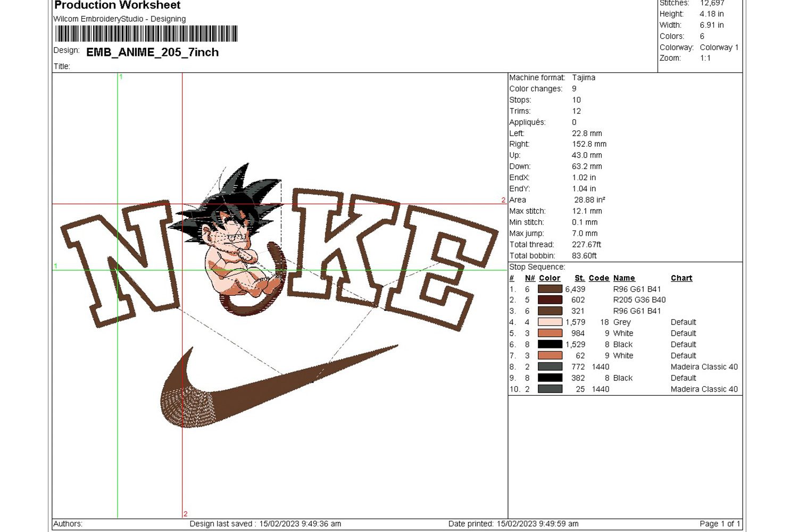Screen dimensions: 799x532
Task: Click the max stitch value 12.1 mm
Action: pos(587,211)
